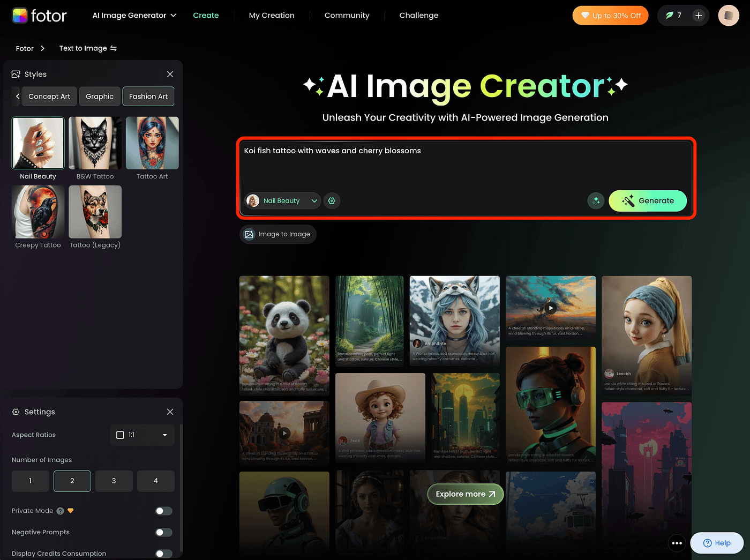Open the three-dot more options button
The height and width of the screenshot is (560, 750).
(x=677, y=543)
